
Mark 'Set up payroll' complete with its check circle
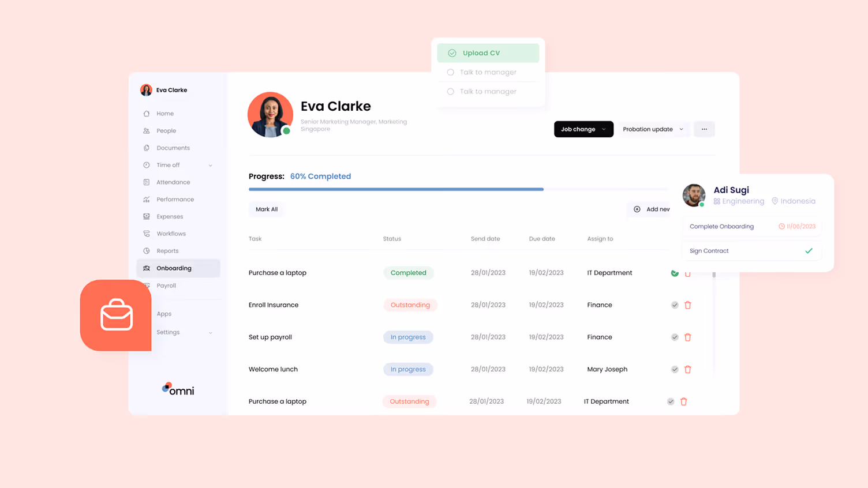[674, 337]
